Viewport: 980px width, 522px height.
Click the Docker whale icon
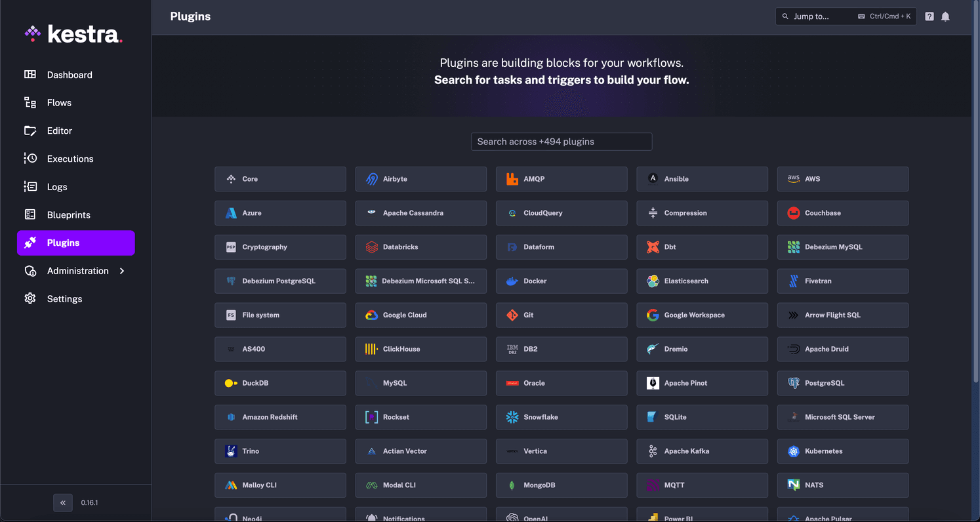tap(512, 281)
